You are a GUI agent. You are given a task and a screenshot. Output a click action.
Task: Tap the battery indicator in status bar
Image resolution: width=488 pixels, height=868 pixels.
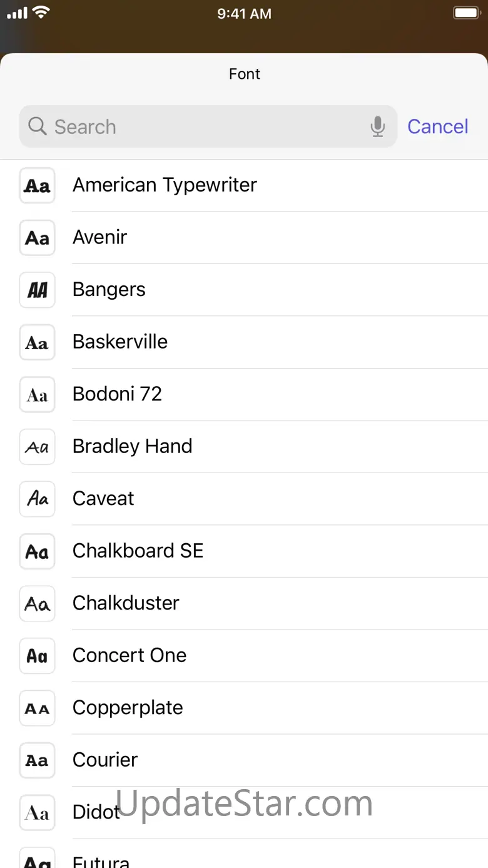[x=465, y=13]
